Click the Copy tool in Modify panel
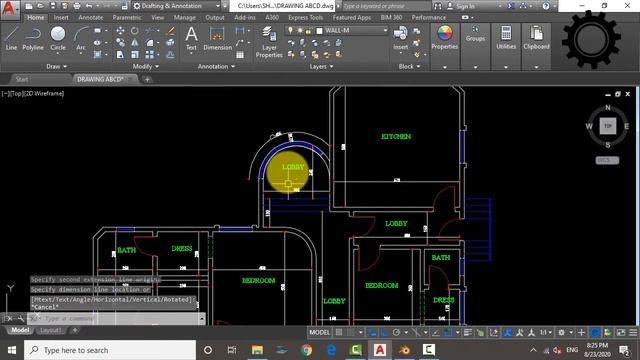The image size is (640, 360). pyautogui.click(x=120, y=42)
